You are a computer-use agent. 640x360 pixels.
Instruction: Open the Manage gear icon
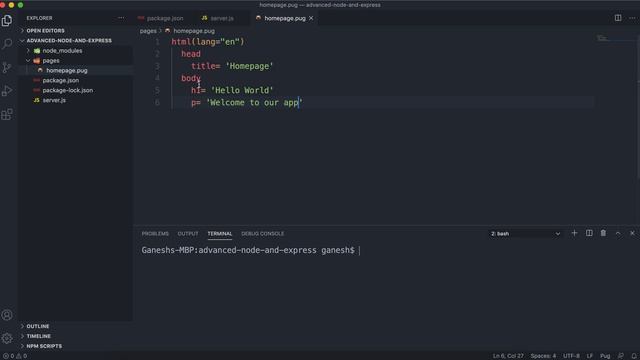point(7,338)
